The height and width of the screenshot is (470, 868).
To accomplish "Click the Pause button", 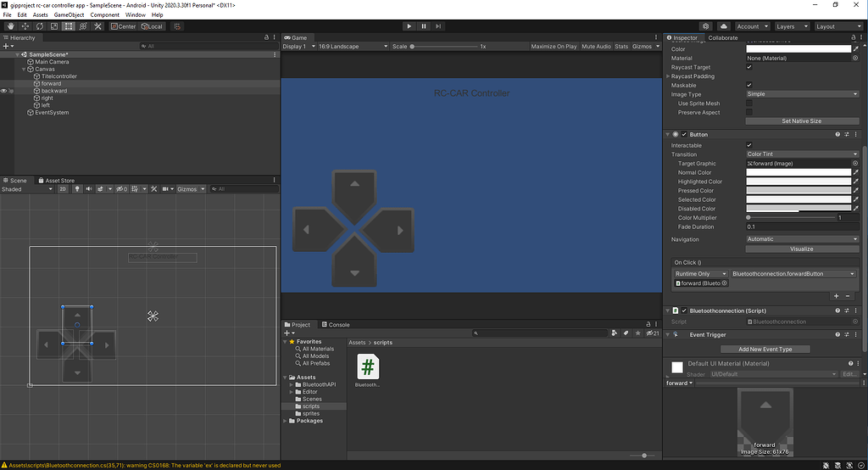I will [424, 26].
